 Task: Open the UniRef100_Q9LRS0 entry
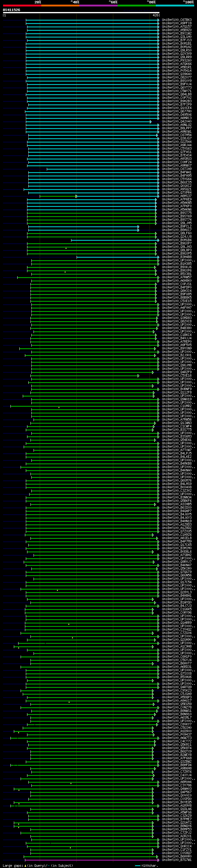tap(177, 50)
